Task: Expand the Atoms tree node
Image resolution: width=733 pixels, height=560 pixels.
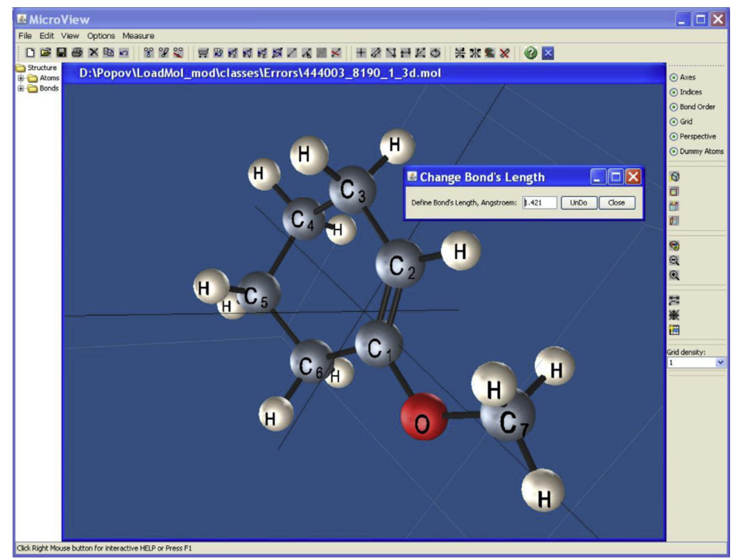Action: click(x=21, y=78)
